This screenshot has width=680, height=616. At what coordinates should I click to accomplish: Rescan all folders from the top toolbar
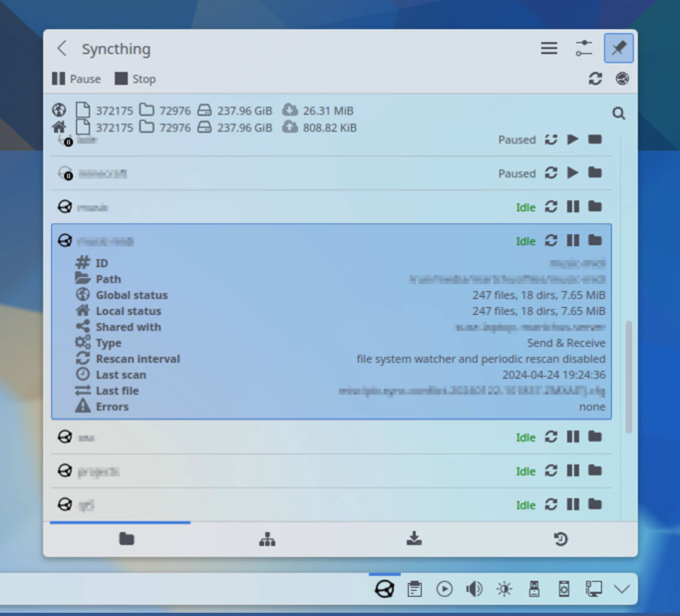pyautogui.click(x=595, y=79)
